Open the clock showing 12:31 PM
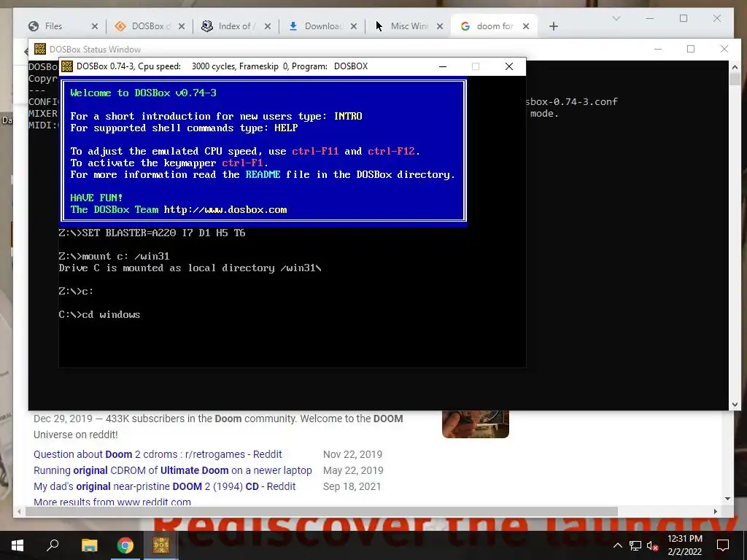This screenshot has height=560, width=747. [x=684, y=545]
